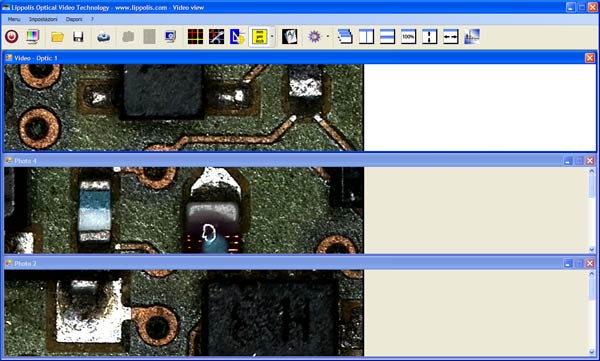Select the geometry triangle ruler tool
Screen dimensions: 600x361
(237, 37)
